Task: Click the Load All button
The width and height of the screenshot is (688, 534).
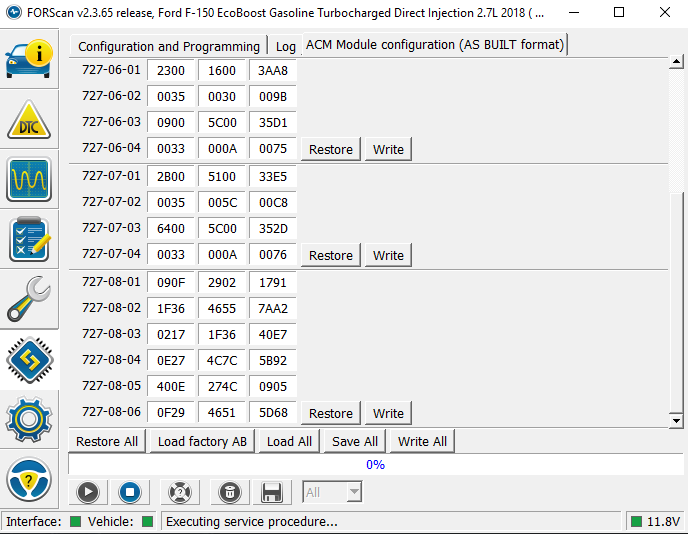Action: click(x=289, y=441)
